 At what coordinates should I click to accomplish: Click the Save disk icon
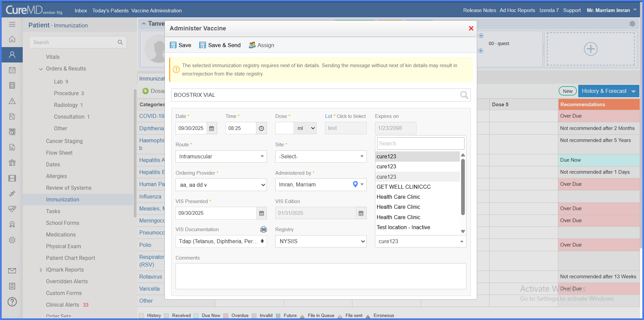[173, 45]
